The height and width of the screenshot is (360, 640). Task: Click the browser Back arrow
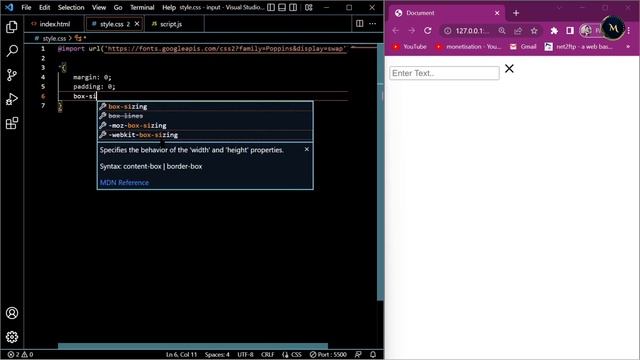click(396, 31)
